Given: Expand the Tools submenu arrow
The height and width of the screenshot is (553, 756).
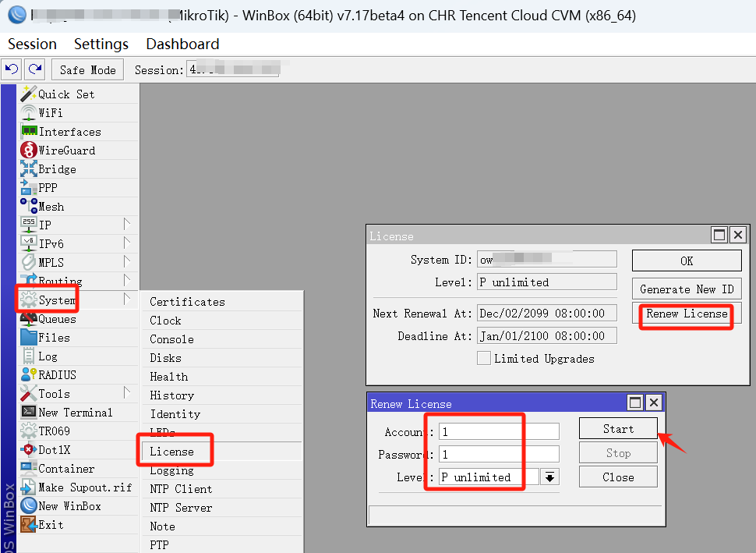Looking at the screenshot, I should (126, 393).
